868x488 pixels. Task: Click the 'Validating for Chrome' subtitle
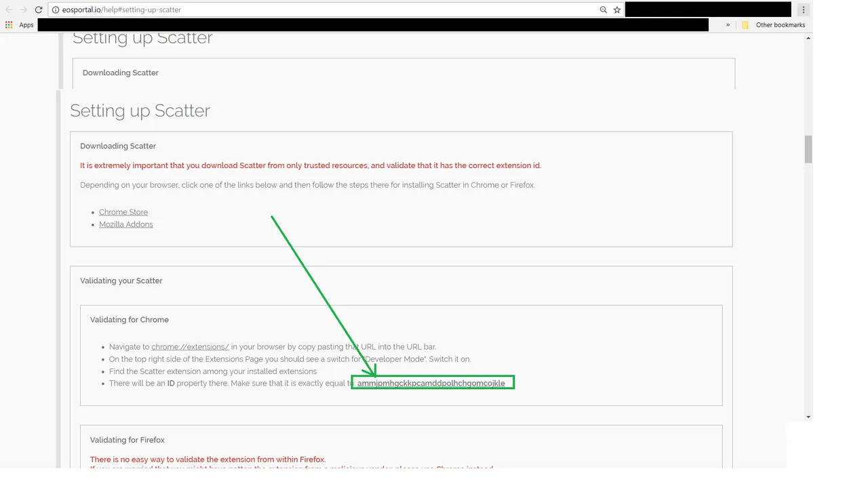coord(130,319)
